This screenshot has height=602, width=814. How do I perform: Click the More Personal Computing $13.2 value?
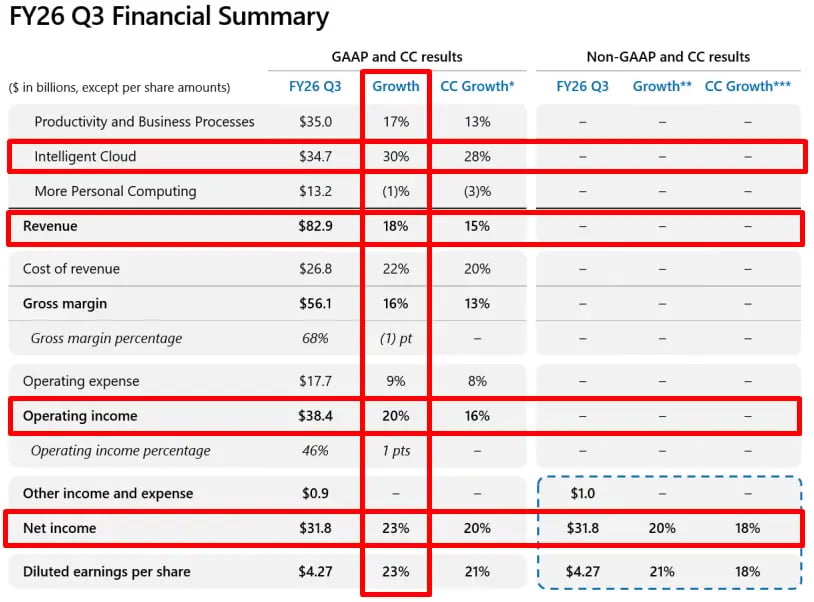point(315,191)
